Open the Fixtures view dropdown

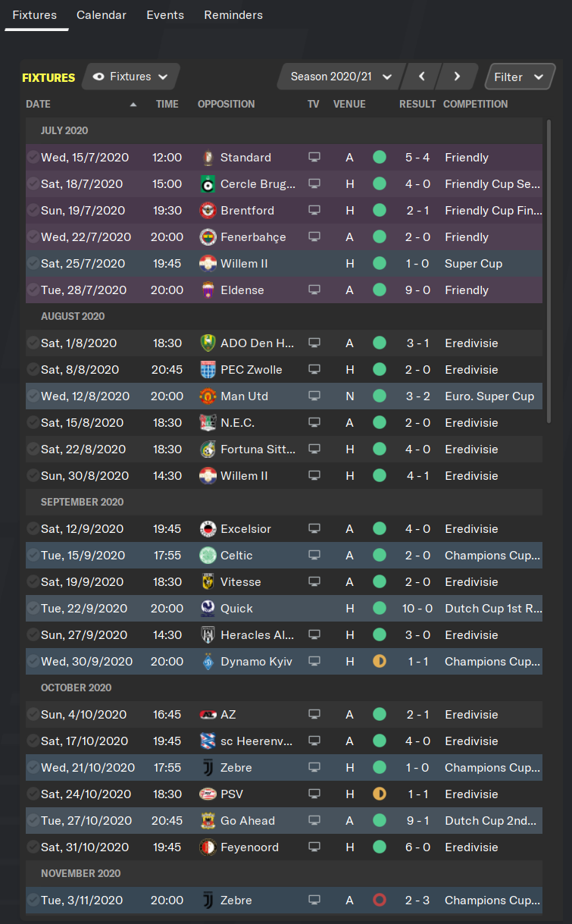130,77
